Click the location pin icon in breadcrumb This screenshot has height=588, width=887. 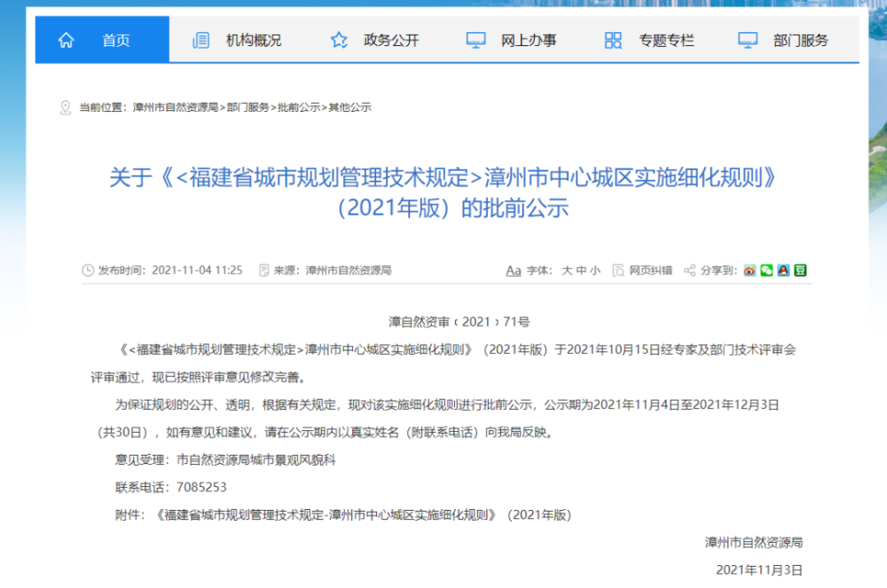click(66, 107)
